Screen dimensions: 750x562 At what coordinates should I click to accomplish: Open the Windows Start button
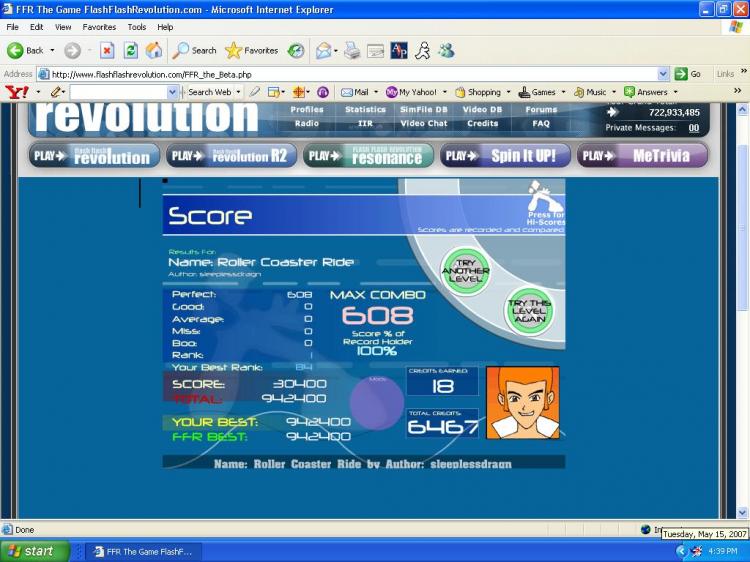[x=34, y=551]
